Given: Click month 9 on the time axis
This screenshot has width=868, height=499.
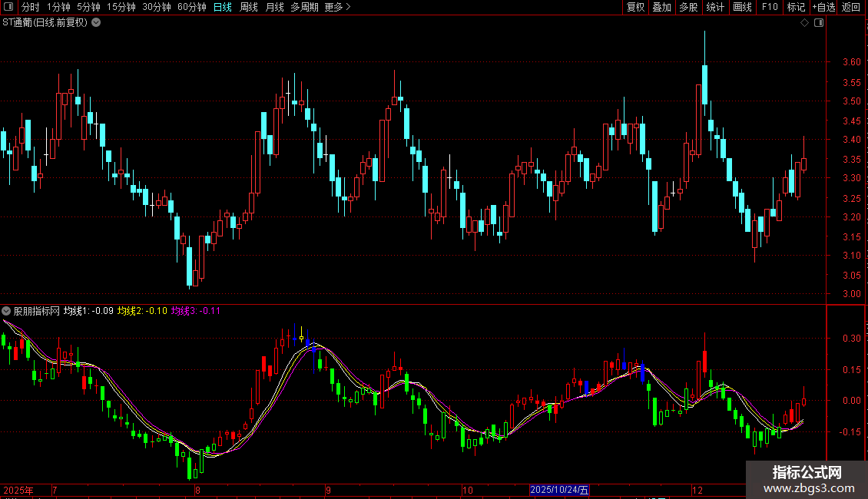Looking at the screenshot, I should (x=328, y=490).
